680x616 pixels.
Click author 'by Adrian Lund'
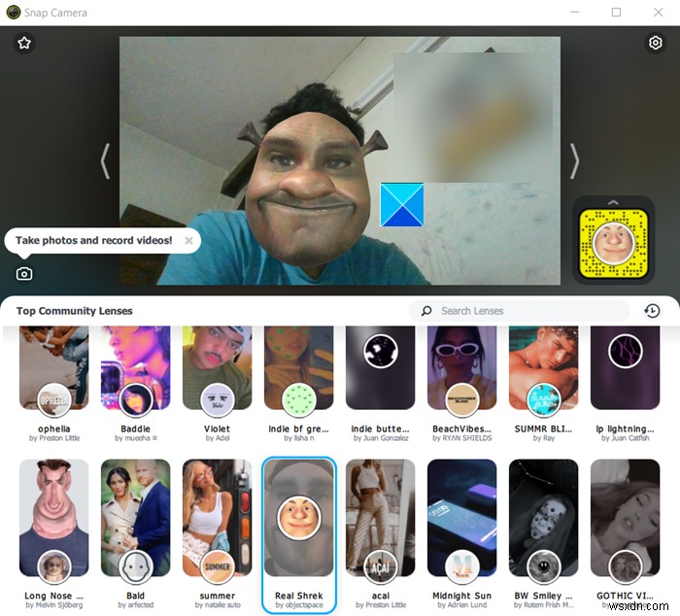tap(461, 604)
